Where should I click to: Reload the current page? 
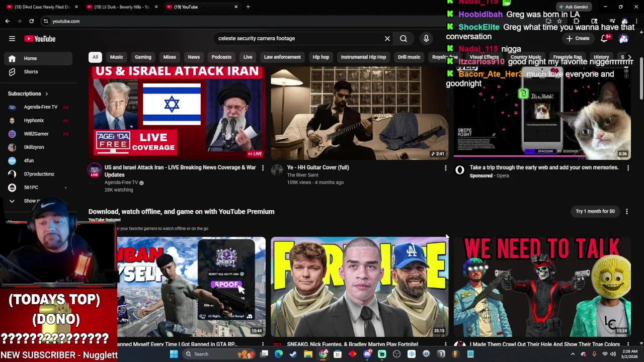tap(31, 21)
